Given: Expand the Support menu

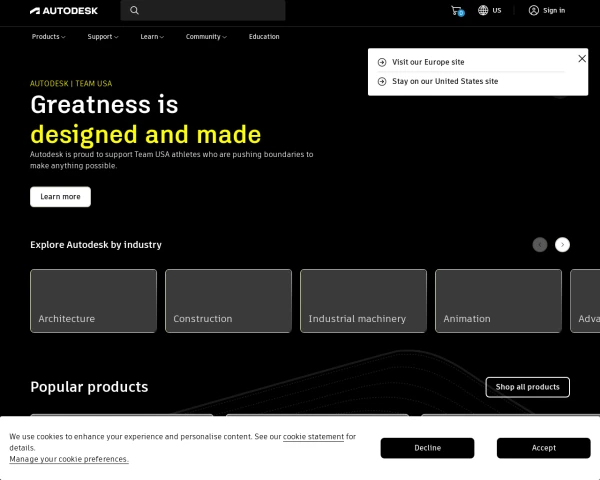Looking at the screenshot, I should point(103,37).
